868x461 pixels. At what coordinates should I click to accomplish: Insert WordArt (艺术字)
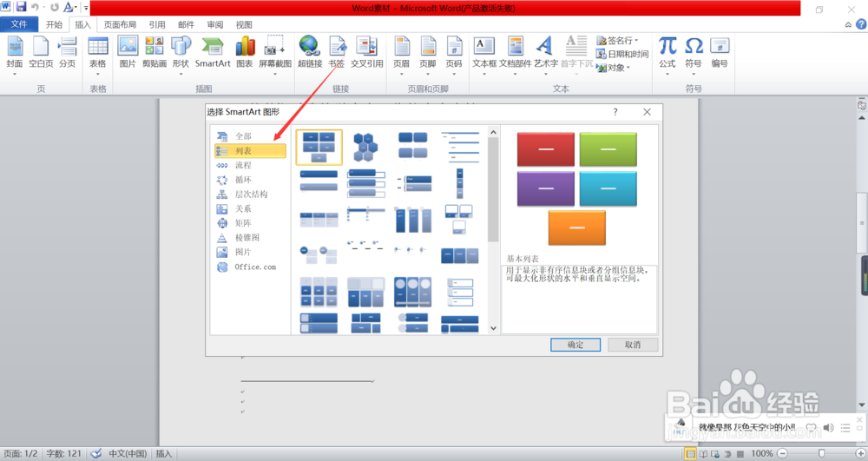tap(546, 56)
